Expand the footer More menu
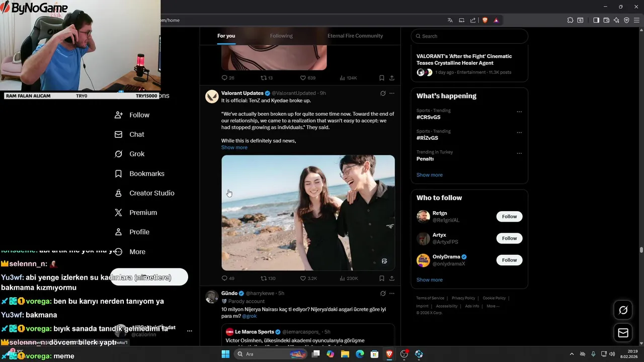The width and height of the screenshot is (644, 362). 493,306
